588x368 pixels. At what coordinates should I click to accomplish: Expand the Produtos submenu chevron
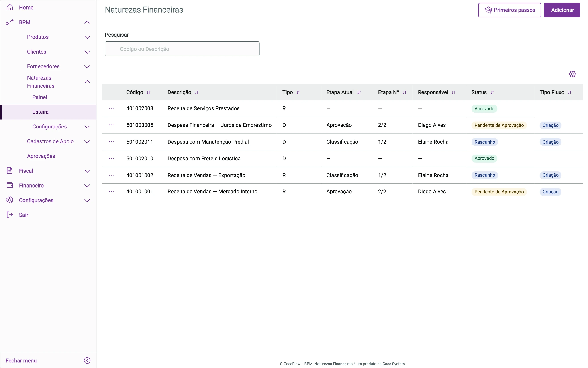[x=87, y=37]
